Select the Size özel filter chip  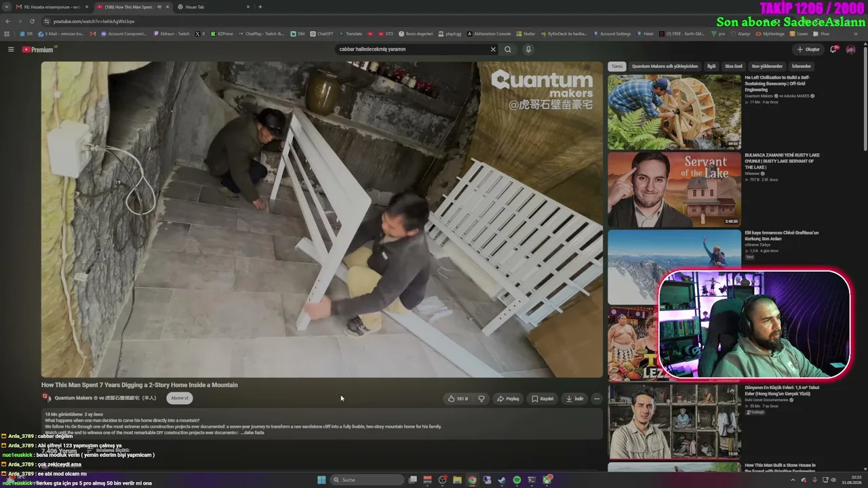(x=734, y=66)
